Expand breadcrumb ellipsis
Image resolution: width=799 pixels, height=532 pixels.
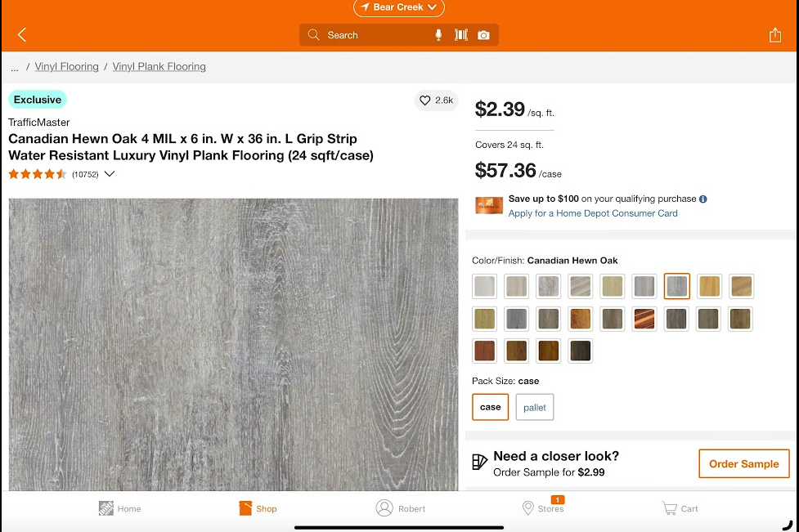pos(15,67)
